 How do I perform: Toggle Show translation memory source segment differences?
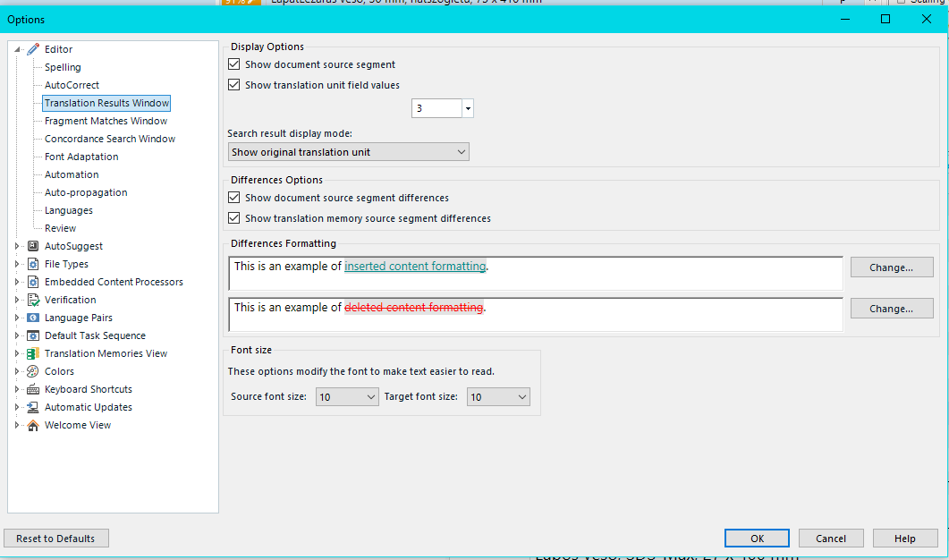(233, 217)
